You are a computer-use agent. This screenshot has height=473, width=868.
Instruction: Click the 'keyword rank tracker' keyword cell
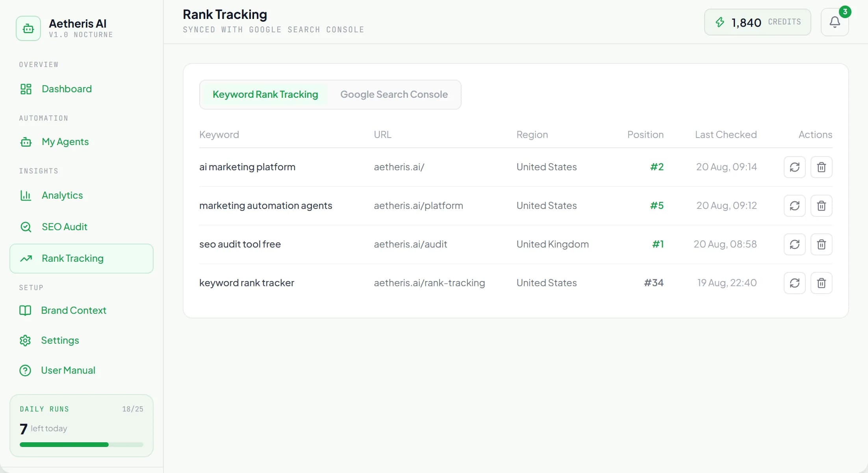pyautogui.click(x=247, y=283)
